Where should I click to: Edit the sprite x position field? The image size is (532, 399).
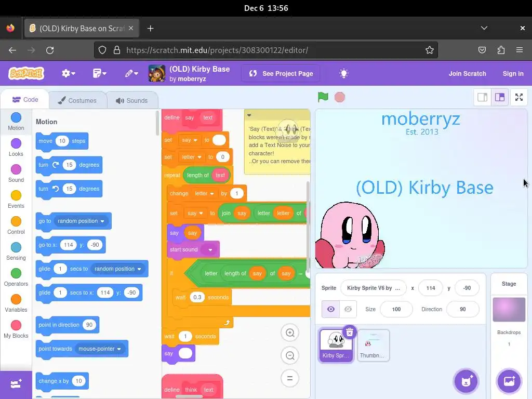click(x=431, y=288)
